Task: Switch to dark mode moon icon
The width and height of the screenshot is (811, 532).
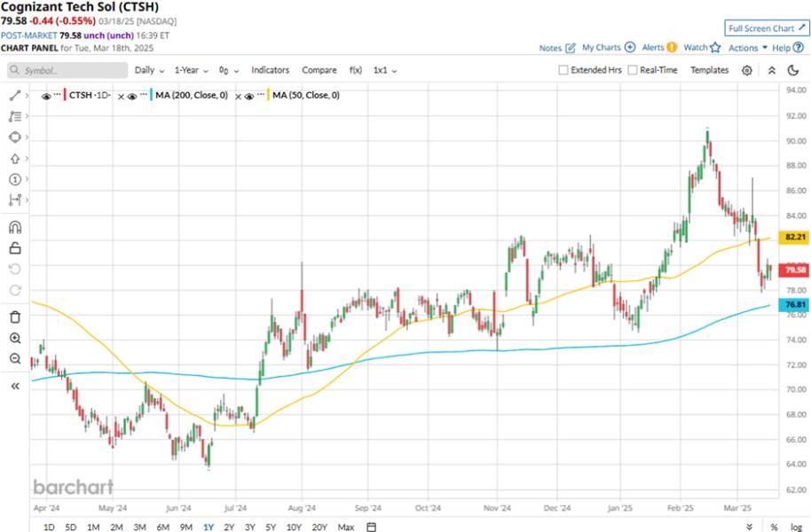Action: click(793, 70)
